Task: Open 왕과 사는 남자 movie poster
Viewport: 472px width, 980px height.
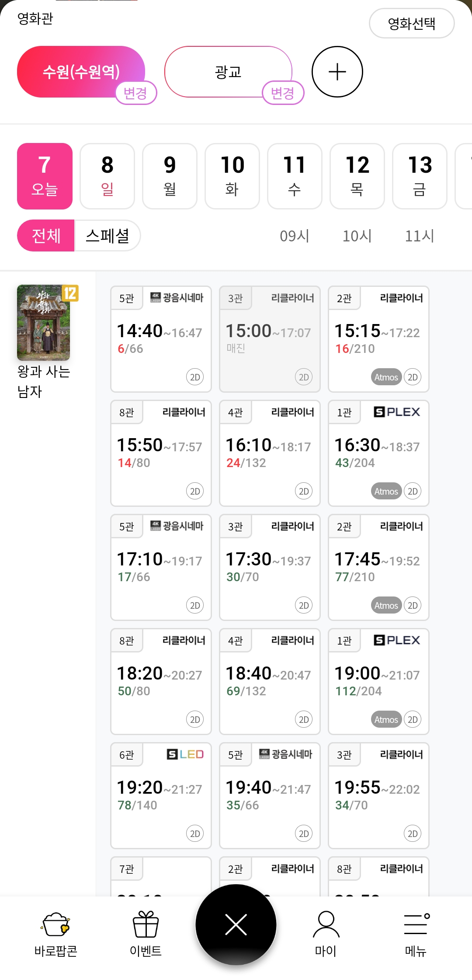Action: pyautogui.click(x=44, y=323)
